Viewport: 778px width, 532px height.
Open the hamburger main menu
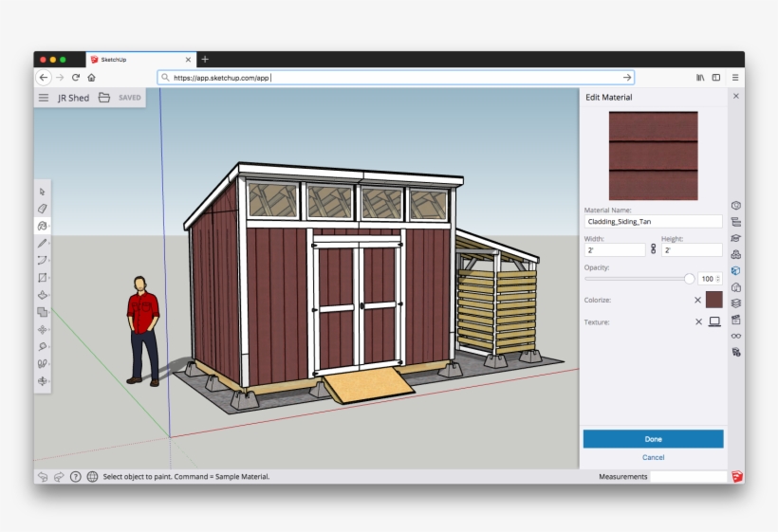(44, 98)
